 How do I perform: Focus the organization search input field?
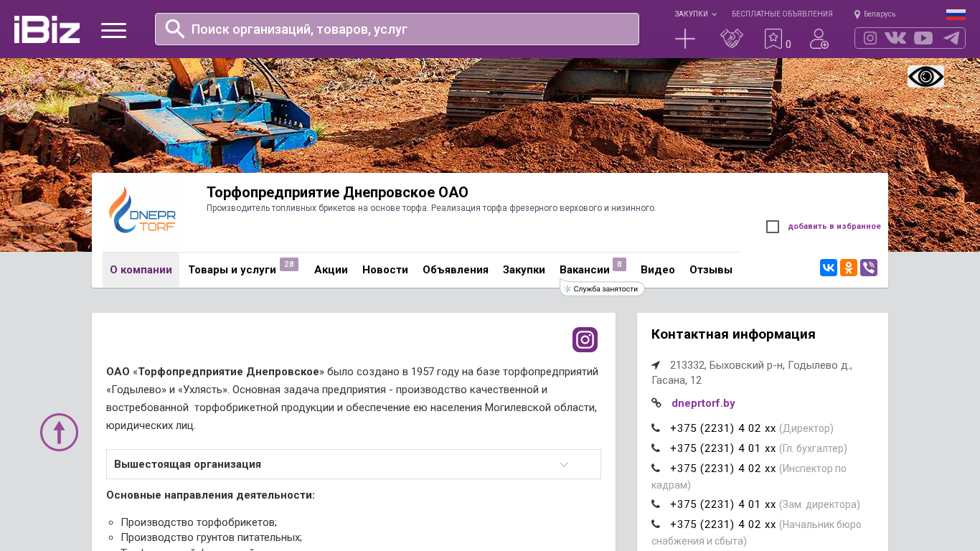(397, 29)
